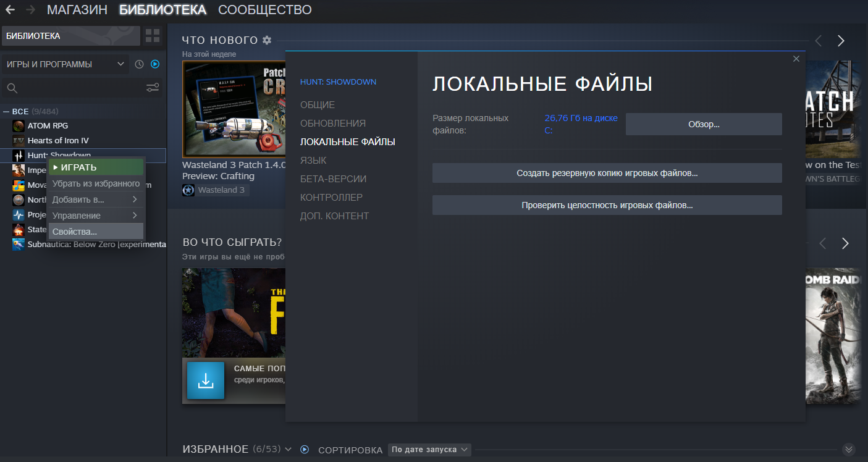Select ATOM RPG in the game list

coord(48,125)
